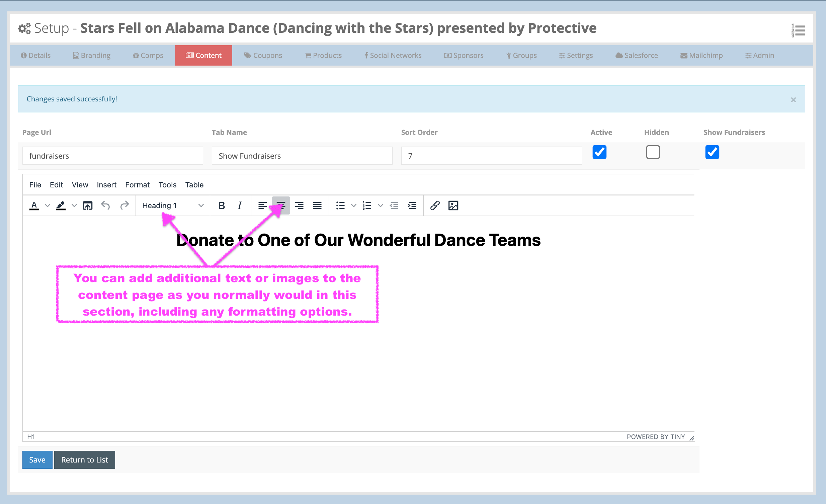Image resolution: width=826 pixels, height=504 pixels.
Task: Open the Format menu in editor
Action: tap(137, 185)
